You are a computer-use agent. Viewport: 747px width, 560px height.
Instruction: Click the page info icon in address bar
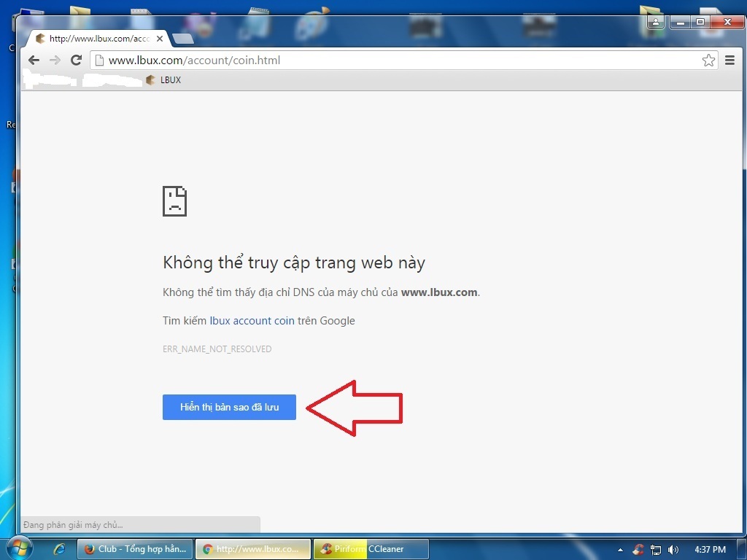click(99, 60)
